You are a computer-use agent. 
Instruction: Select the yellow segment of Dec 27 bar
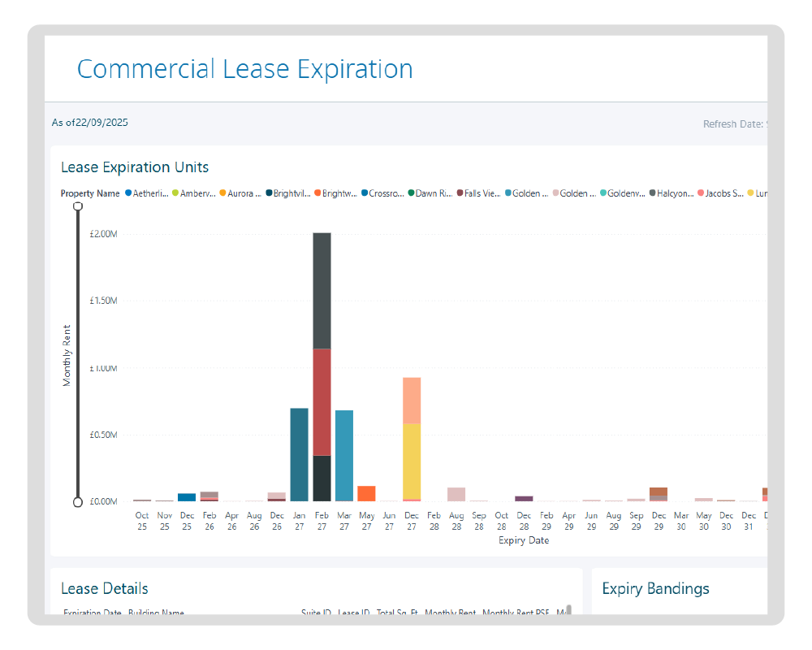click(412, 461)
